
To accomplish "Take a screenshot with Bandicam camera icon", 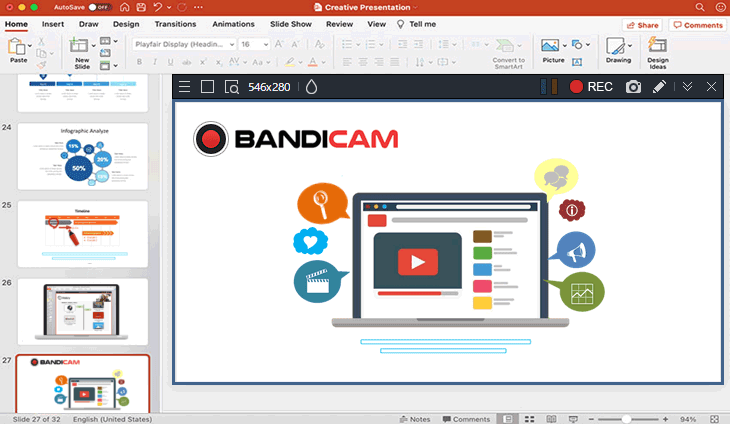I will [x=633, y=87].
